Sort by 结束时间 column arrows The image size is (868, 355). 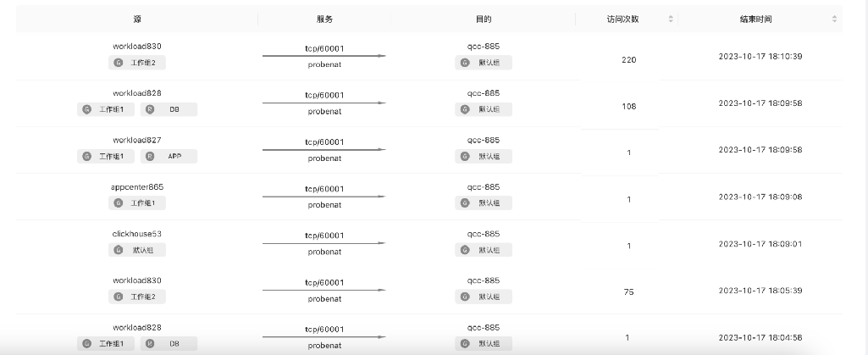tap(834, 19)
